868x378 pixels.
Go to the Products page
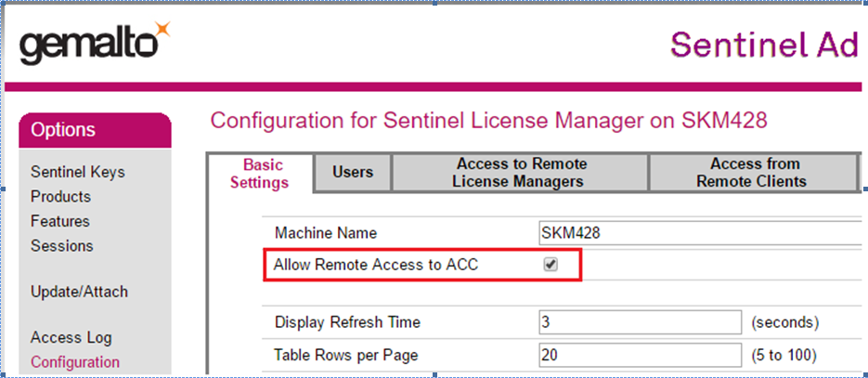click(x=60, y=196)
